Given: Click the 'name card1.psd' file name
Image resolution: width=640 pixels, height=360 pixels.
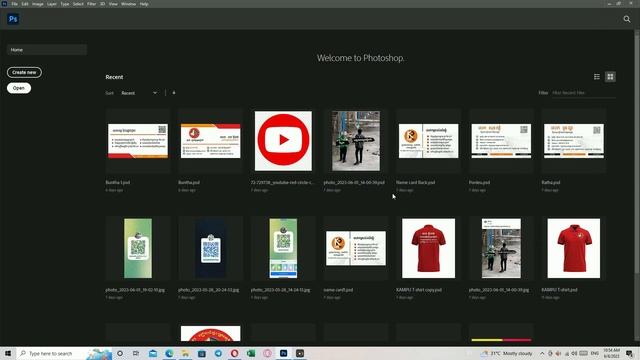Looking at the screenshot, I should (x=338, y=290).
